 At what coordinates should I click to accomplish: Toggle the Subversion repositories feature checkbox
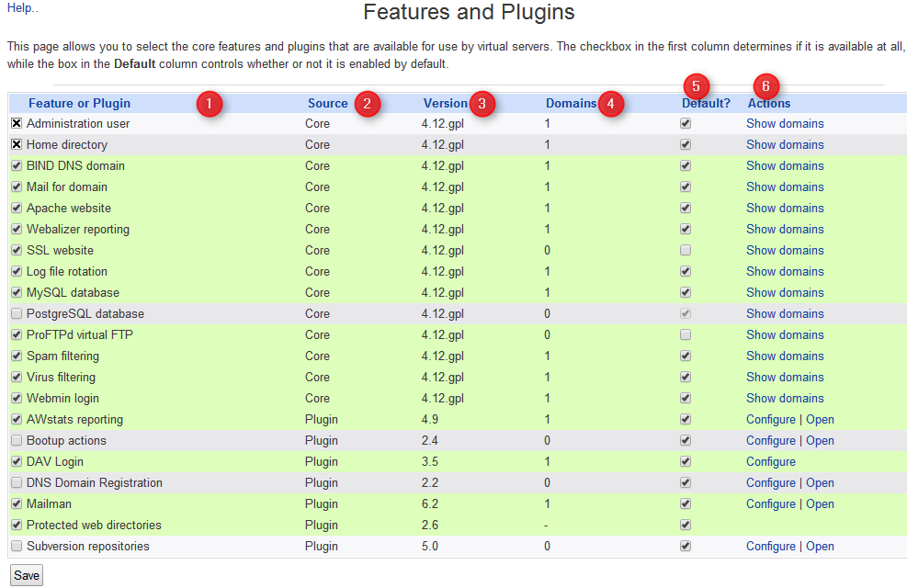coord(17,547)
